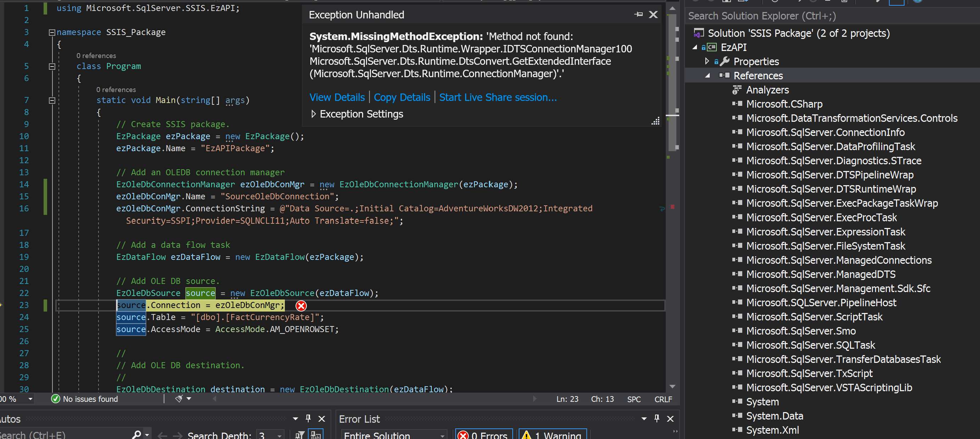
Task: Pin the Exception Unhandled popup
Action: pos(638,15)
